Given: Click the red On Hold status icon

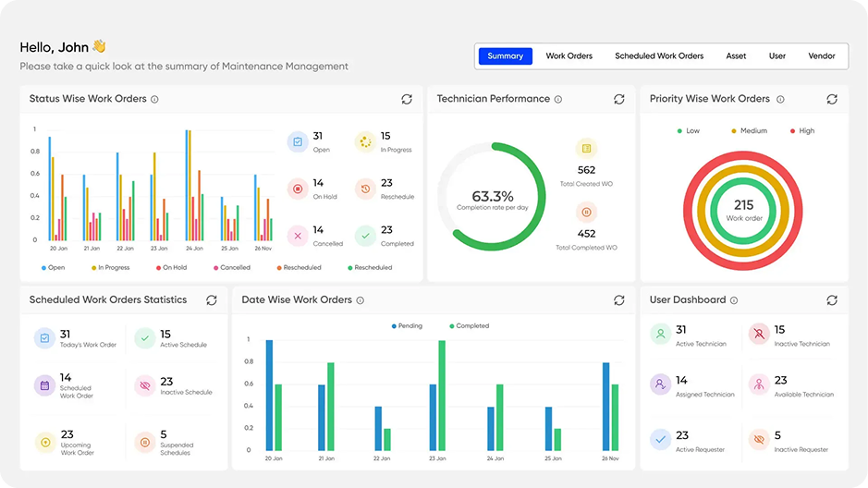Looking at the screenshot, I should tap(298, 189).
